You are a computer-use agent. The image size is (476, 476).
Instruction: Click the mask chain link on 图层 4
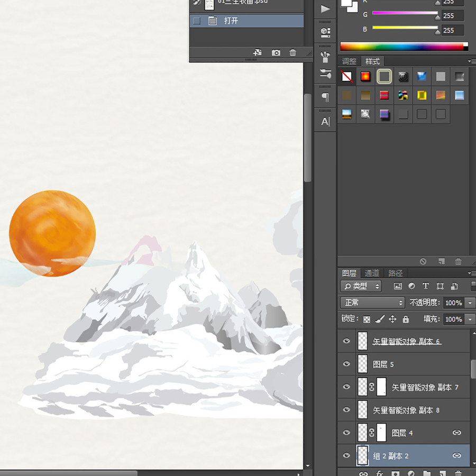(x=372, y=433)
